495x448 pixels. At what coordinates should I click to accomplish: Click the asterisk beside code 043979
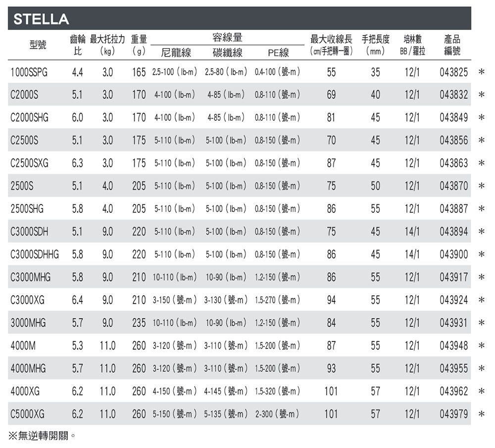pos(481,414)
